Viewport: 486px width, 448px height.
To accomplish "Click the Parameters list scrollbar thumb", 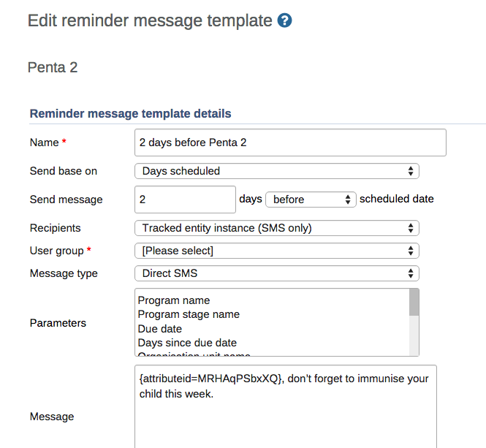I will [414, 302].
